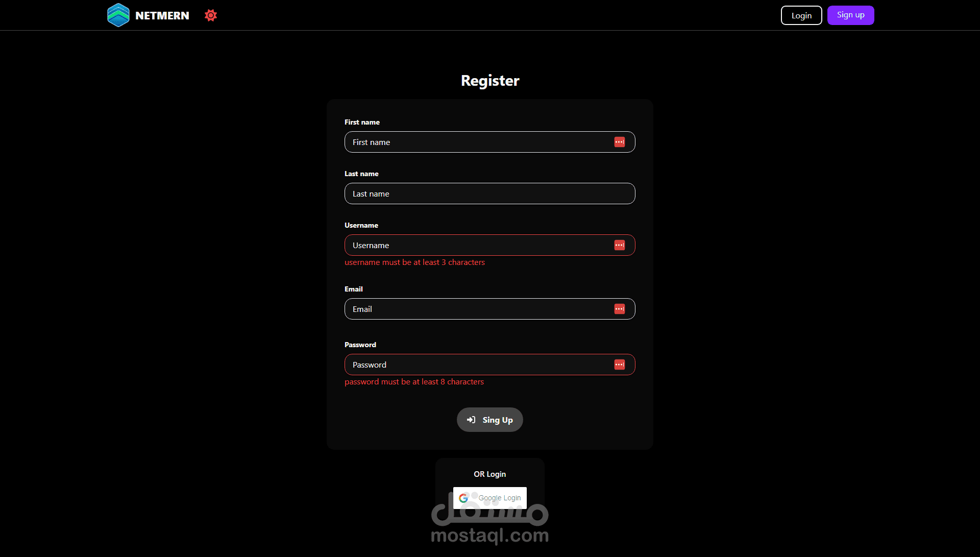Viewport: 980px width, 557px height.
Task: Click the Google G logo icon
Action: (463, 498)
